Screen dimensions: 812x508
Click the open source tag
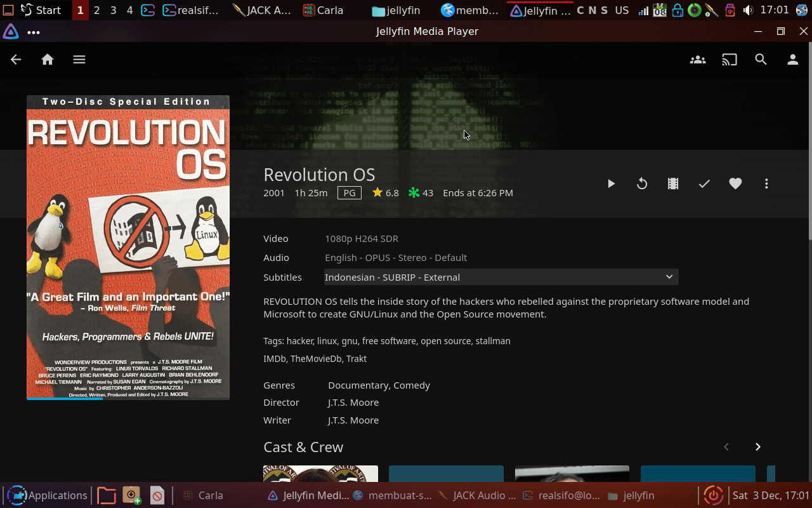click(445, 341)
